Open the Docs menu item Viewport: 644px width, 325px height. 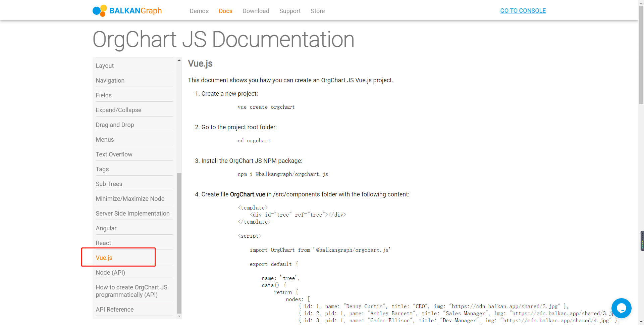click(x=225, y=11)
